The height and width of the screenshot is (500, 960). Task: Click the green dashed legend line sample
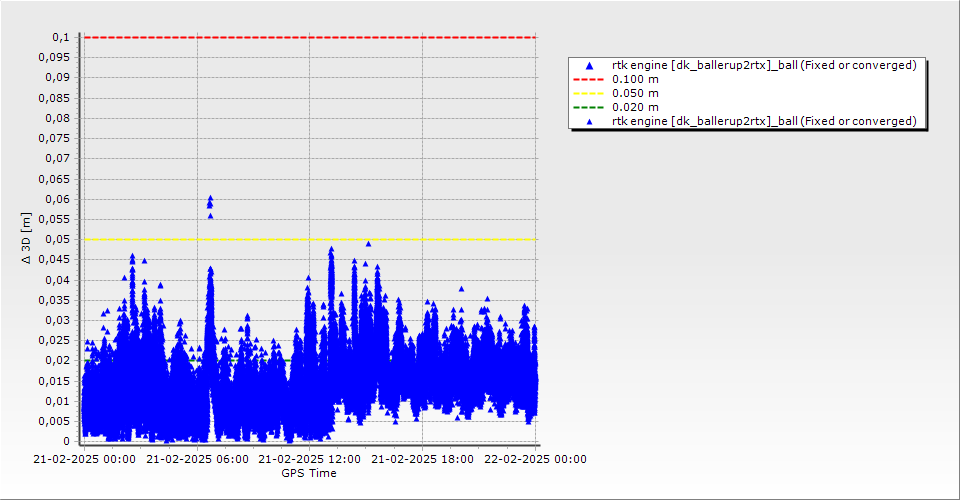tap(588, 108)
